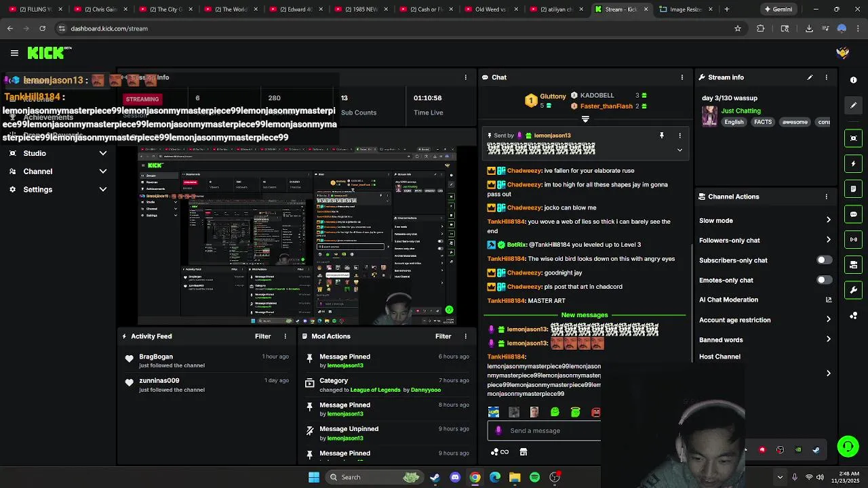Click the English stream tag
Viewport: 868px width, 488px height.
coord(734,122)
